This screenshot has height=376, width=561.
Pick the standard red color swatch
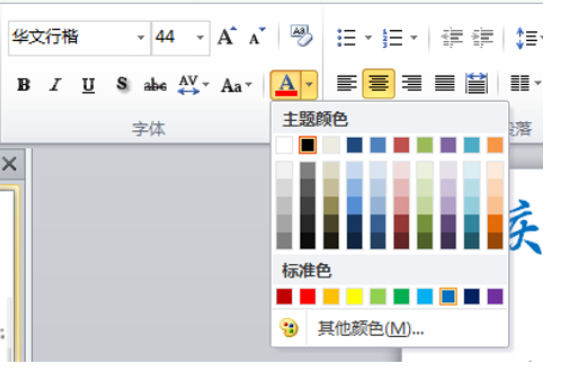(x=307, y=296)
